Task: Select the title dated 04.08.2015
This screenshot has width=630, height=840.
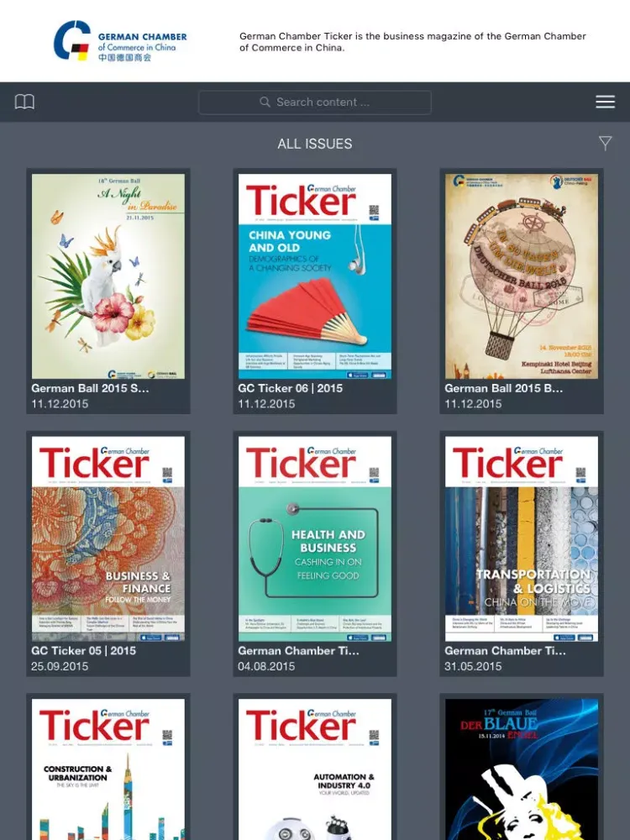Action: (x=298, y=651)
